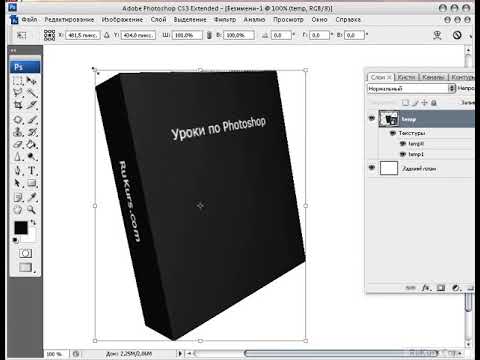480x360 pixels.
Task: Switch to the Каналы tab
Action: pos(433,77)
